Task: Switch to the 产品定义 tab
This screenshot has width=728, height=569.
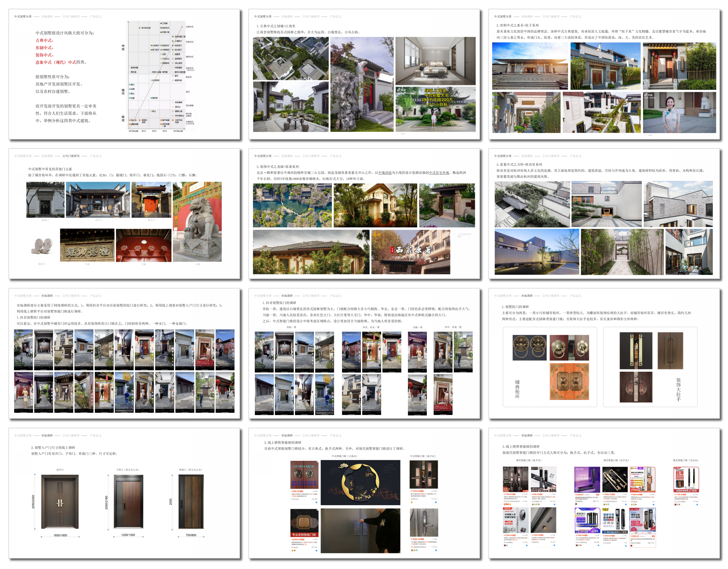Action: coord(96,16)
